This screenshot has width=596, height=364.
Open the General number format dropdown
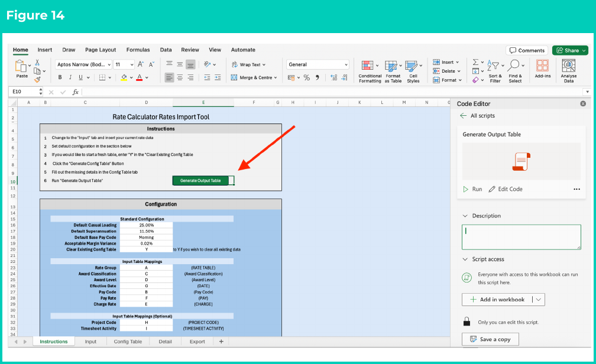[x=318, y=64]
